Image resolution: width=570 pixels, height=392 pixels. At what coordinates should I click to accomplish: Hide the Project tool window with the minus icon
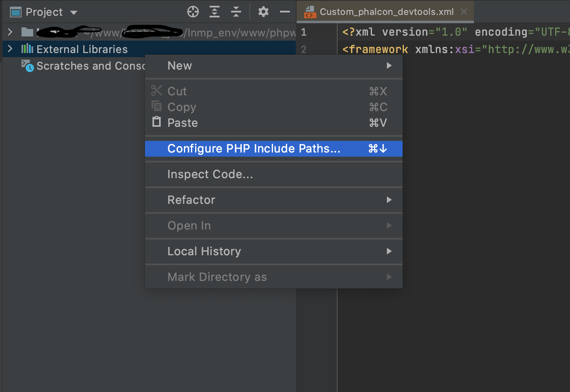[285, 12]
